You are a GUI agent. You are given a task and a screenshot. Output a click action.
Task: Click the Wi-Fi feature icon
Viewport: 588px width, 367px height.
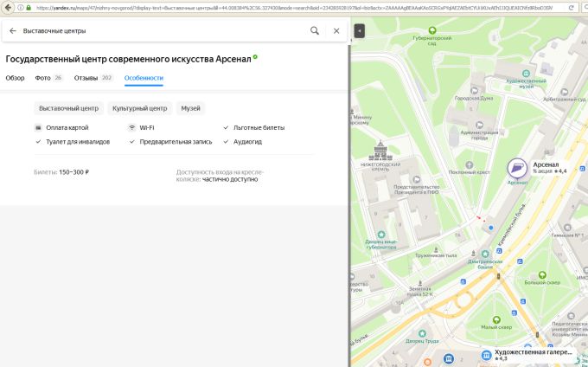pyautogui.click(x=131, y=127)
